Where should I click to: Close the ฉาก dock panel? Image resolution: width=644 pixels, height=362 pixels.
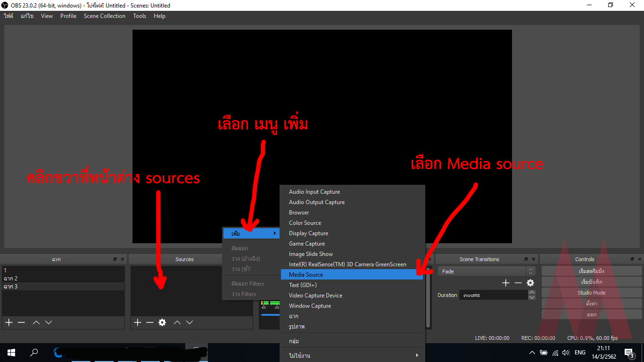123,259
